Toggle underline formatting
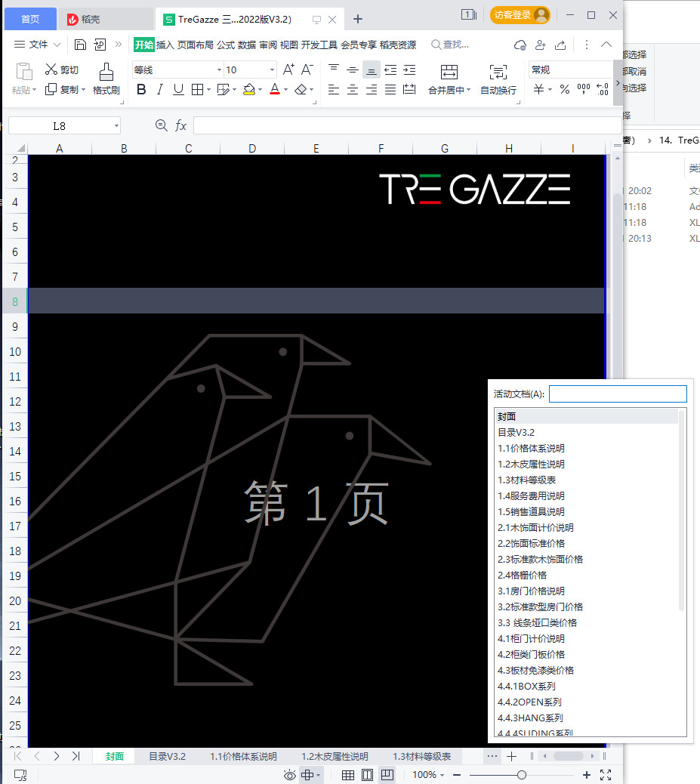700x784 pixels. pyautogui.click(x=178, y=89)
